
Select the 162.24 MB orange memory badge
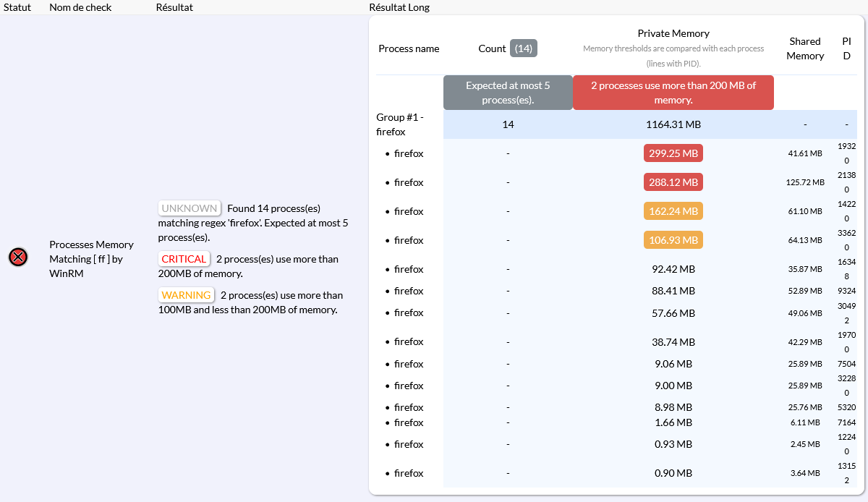(673, 211)
